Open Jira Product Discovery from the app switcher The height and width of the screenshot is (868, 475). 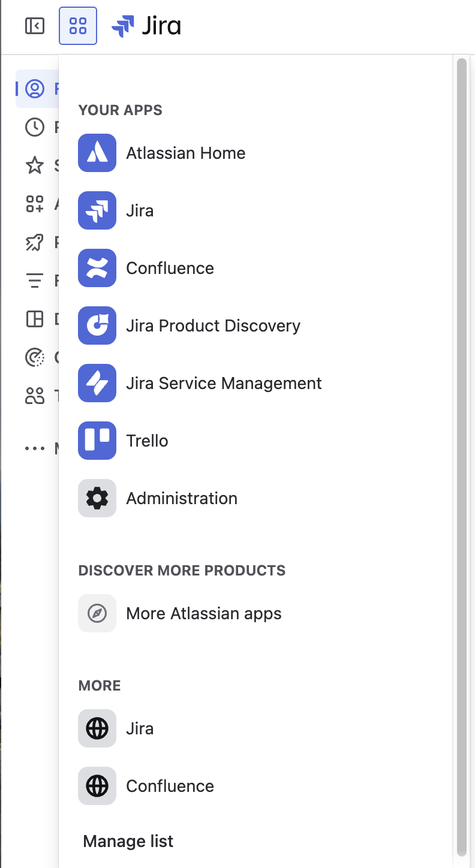pos(213,325)
